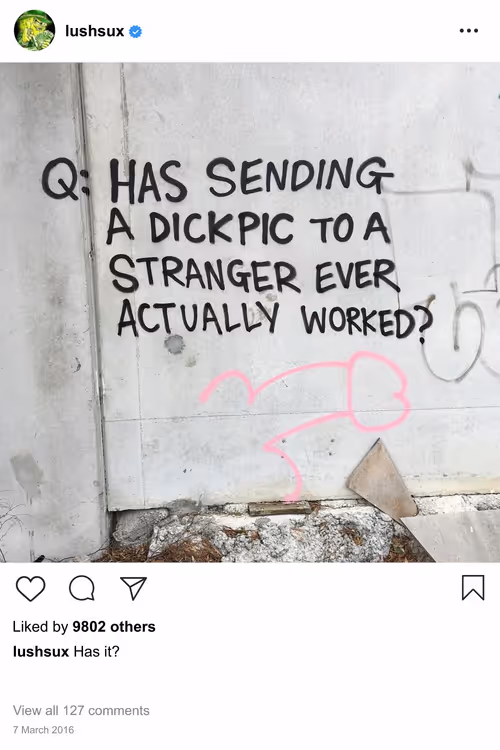Click the word WORKED? in the photo

coord(366,321)
